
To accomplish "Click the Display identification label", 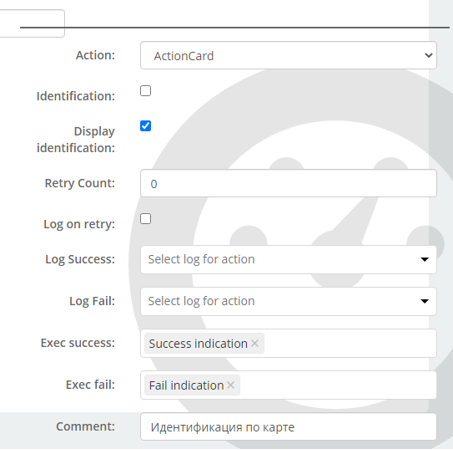I will (76, 140).
